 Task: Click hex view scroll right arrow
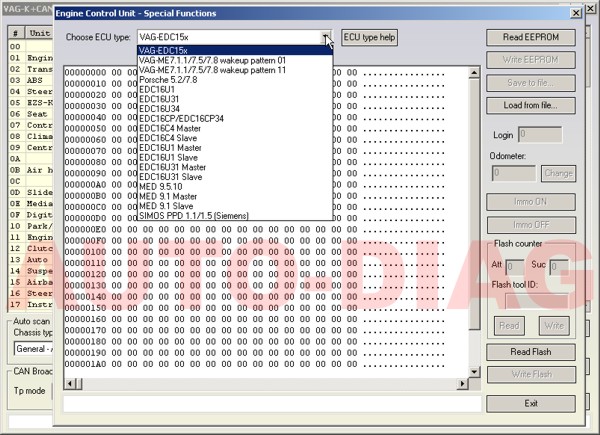(x=463, y=384)
